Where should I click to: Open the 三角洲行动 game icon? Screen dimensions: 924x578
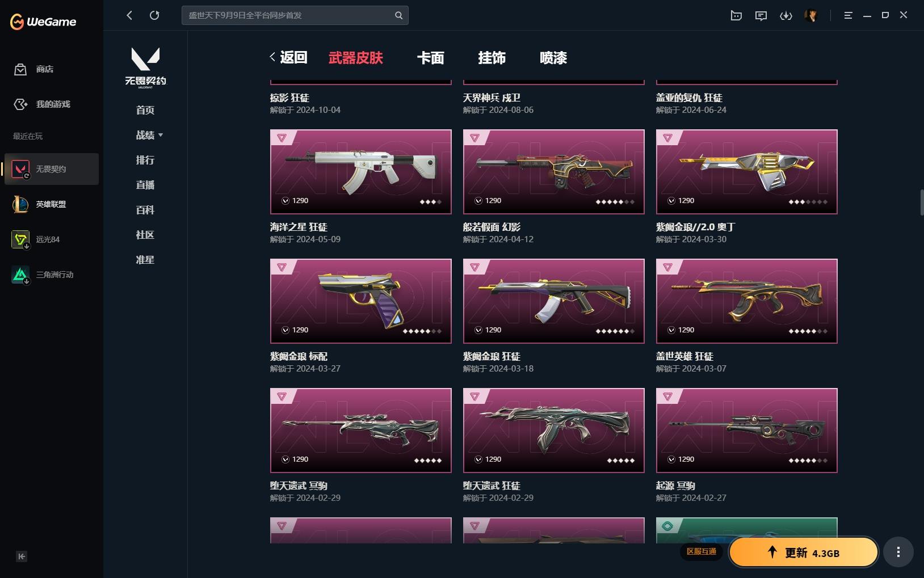[x=20, y=275]
